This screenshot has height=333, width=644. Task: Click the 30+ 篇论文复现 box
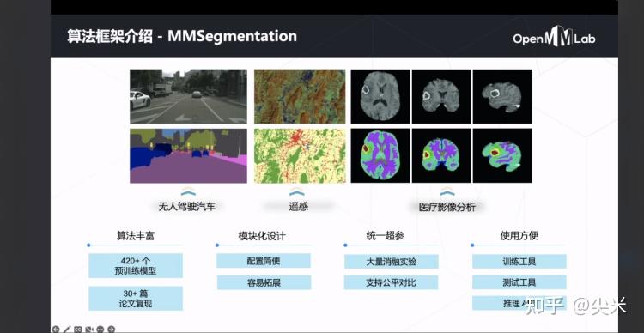click(136, 299)
